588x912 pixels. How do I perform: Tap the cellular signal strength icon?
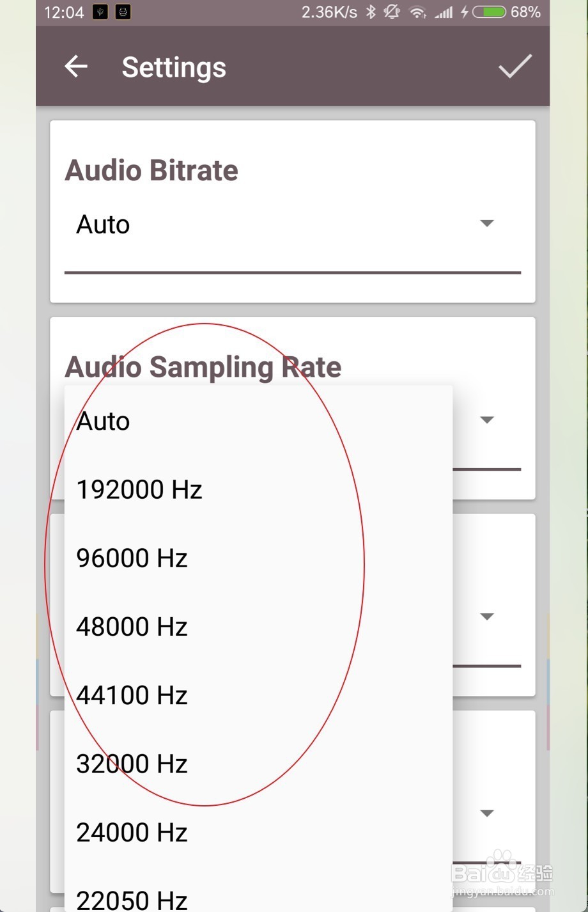pos(444,12)
